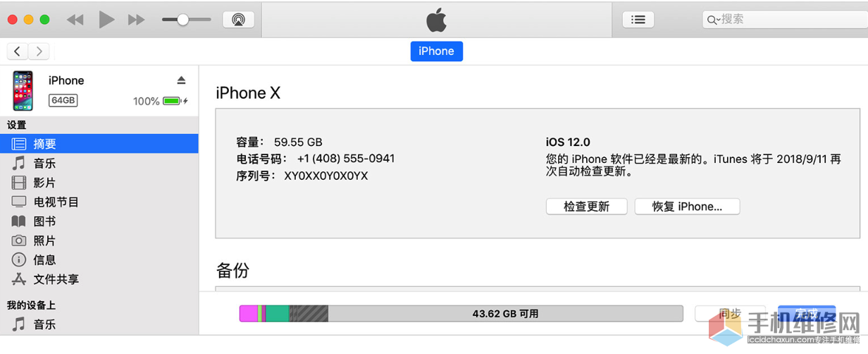Open the list view icon button
This screenshot has height=354, width=868.
click(x=638, y=20)
